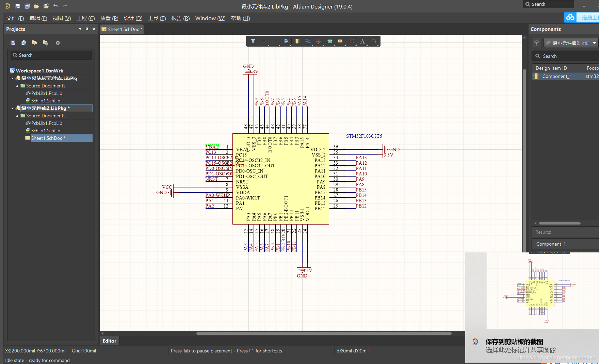Image resolution: width=599 pixels, height=364 pixels.
Task: Open the 文件 (F) menu
Action: pos(15,18)
